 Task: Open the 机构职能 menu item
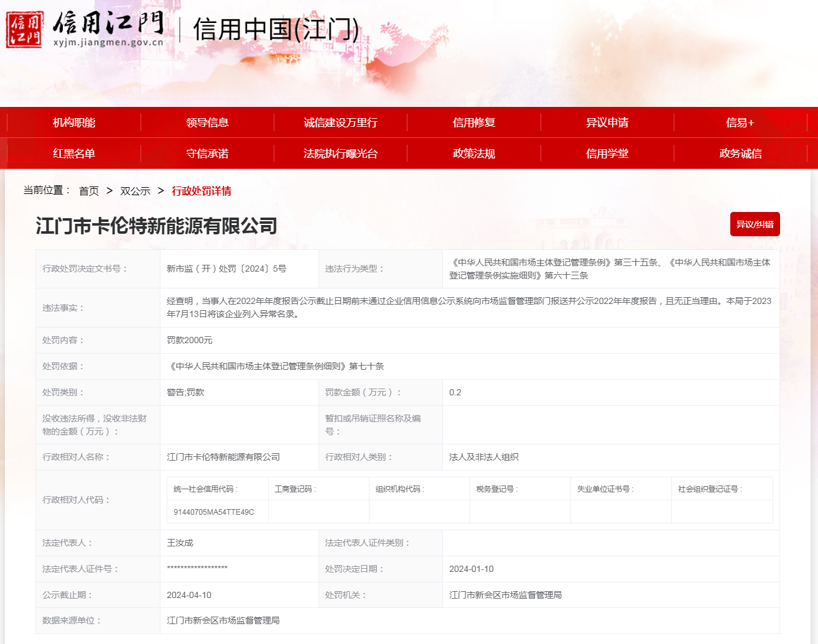coord(74,122)
